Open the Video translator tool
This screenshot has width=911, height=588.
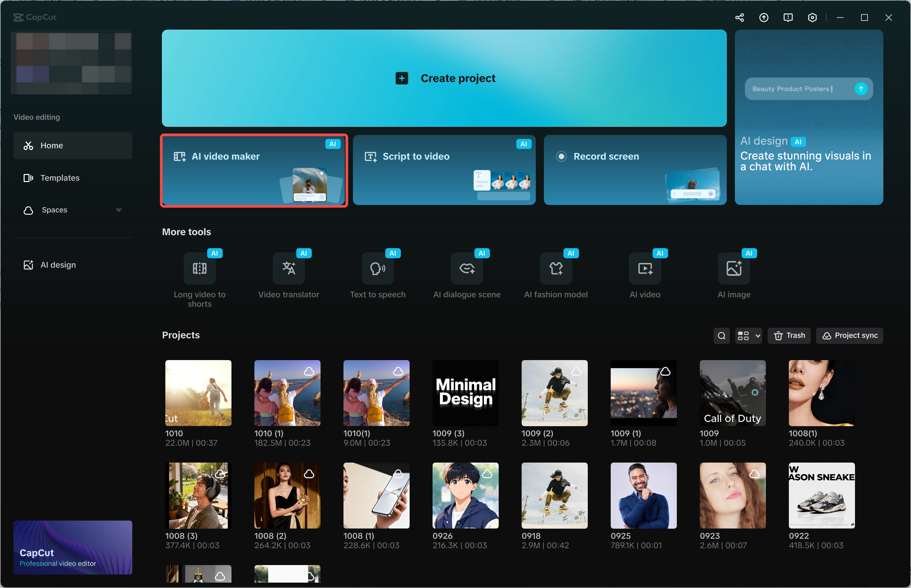click(288, 268)
